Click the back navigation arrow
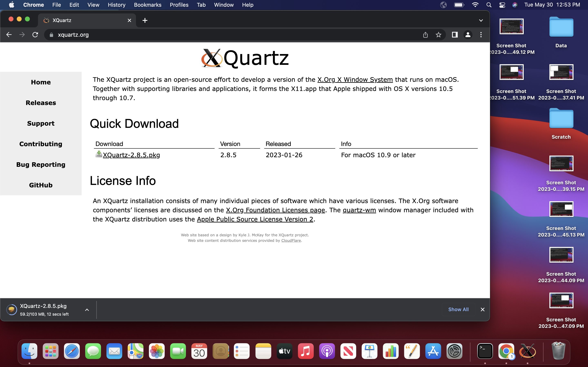Viewport: 588px width, 367px height. click(9, 35)
